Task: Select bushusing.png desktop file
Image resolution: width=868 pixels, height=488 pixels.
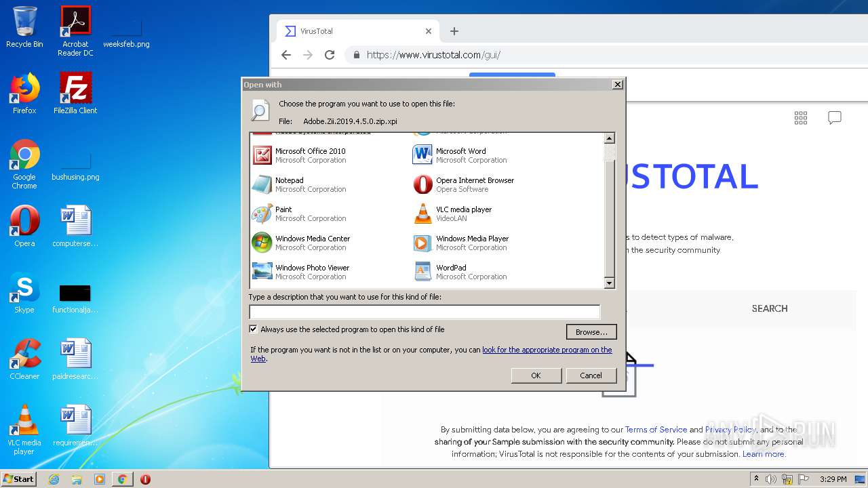Action: (x=75, y=167)
